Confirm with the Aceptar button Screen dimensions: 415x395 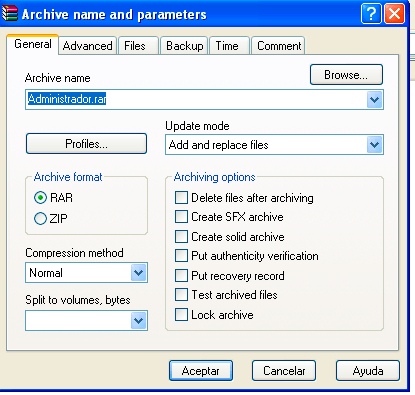point(201,371)
